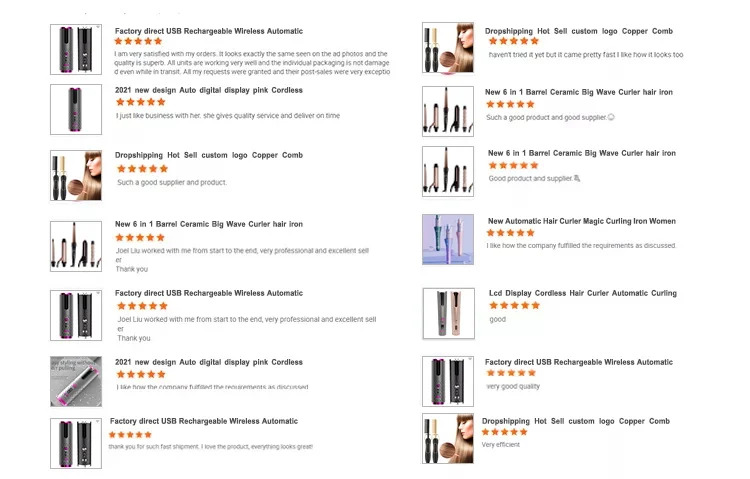The image size is (750, 479).
Task: Open the bottom-right 'Dropshipping Hot Sell custom logo Copper Comb' title
Action: (x=575, y=421)
